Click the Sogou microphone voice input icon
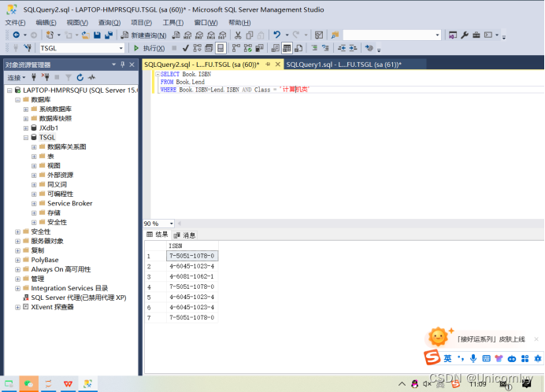Viewport: 545px width, 392px height. (x=473, y=359)
